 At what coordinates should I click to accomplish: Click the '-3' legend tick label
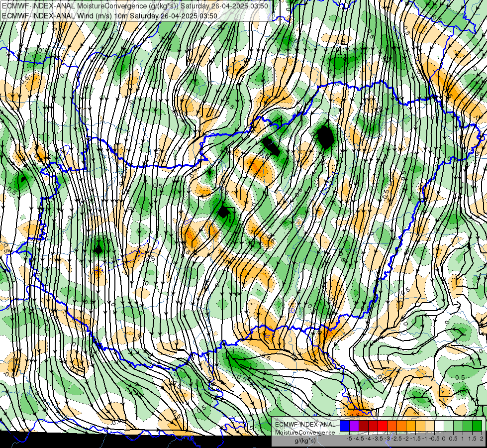pyautogui.click(x=388, y=439)
